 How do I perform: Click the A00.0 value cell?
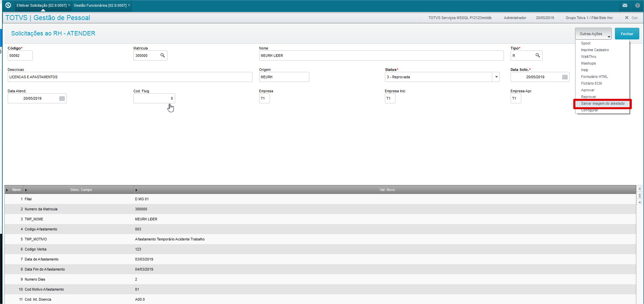[x=140, y=299]
